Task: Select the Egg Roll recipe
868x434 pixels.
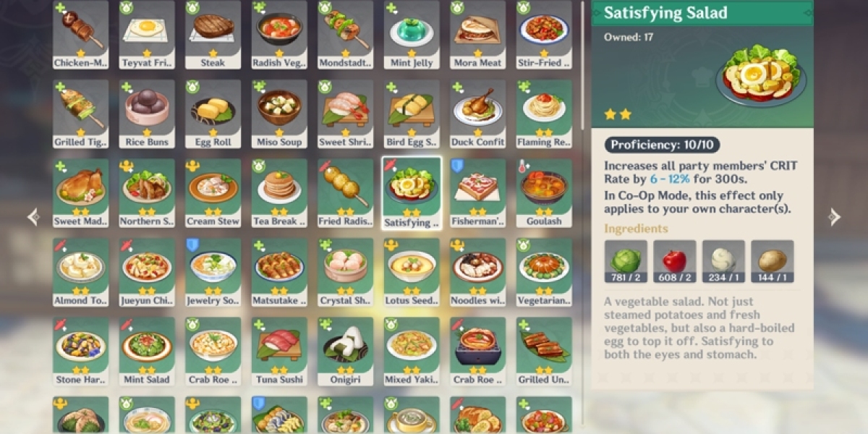Action: pyautogui.click(x=213, y=114)
